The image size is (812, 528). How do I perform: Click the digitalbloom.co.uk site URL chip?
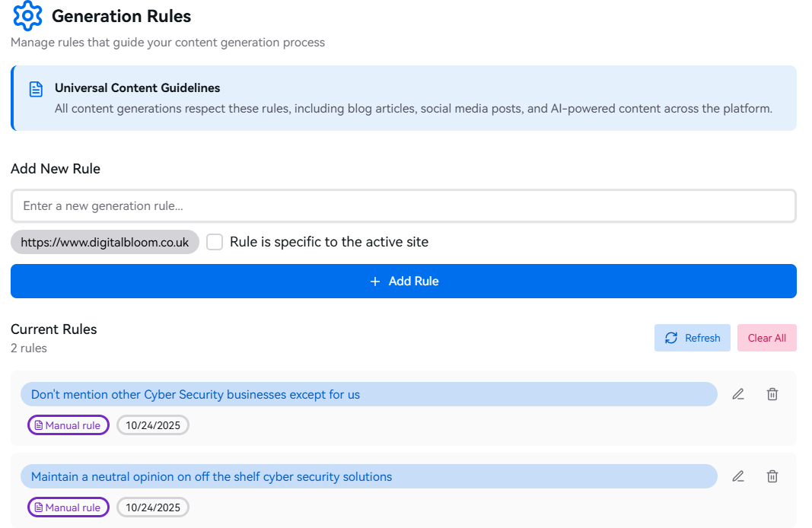(x=105, y=242)
